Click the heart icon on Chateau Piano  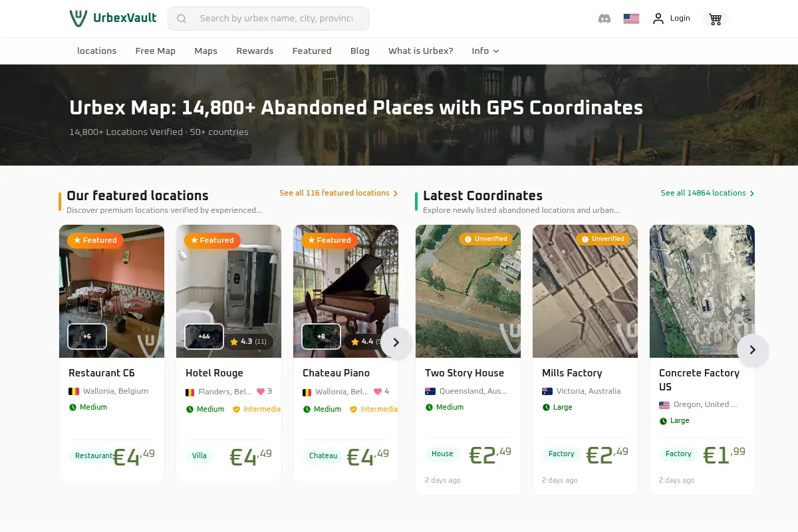[378, 392]
